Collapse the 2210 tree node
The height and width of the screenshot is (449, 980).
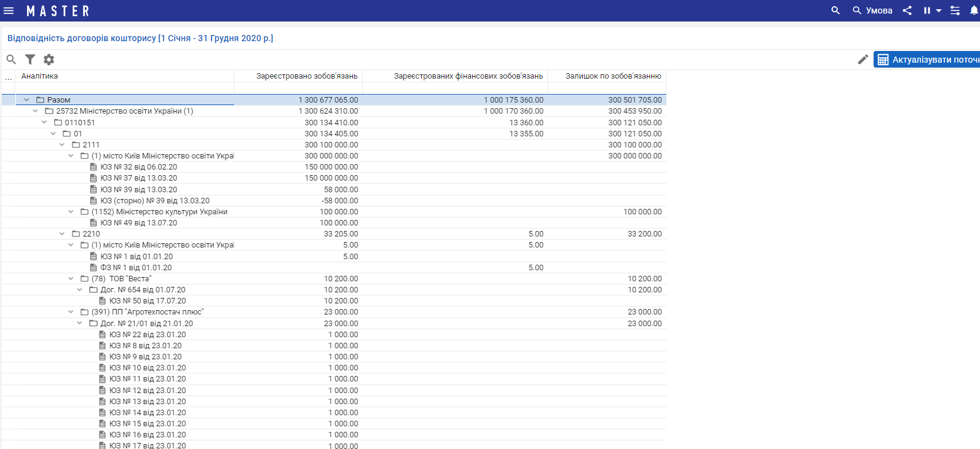click(62, 234)
